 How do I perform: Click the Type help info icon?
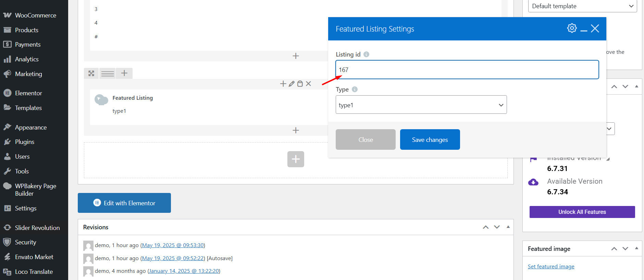tap(355, 89)
